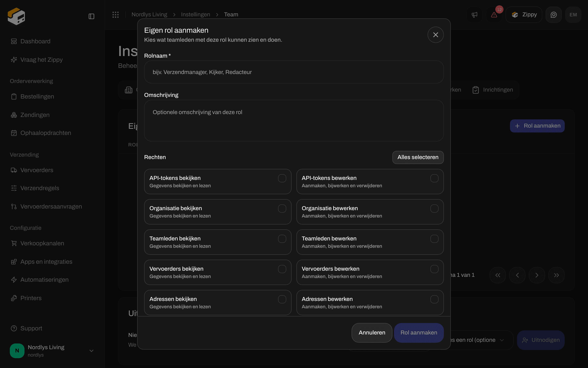
Task: Open Vraag het Zippy assistant
Action: click(x=37, y=60)
